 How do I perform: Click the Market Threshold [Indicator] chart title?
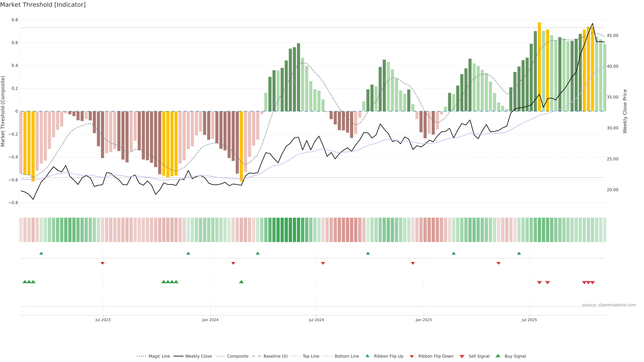[43, 5]
